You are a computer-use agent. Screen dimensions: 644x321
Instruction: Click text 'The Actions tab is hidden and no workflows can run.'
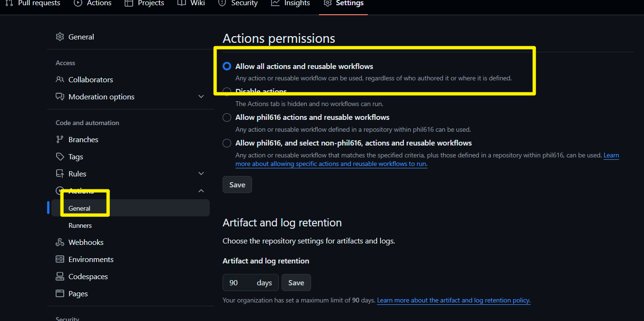309,104
